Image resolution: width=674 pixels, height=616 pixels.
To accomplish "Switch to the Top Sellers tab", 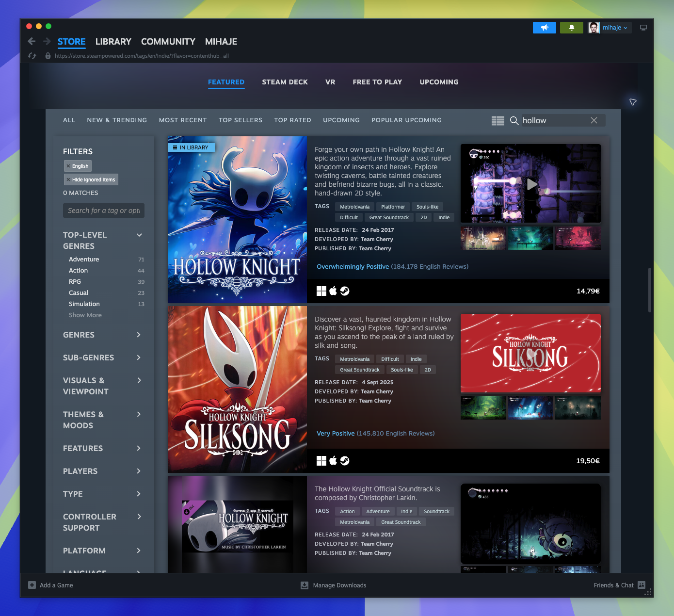I will coord(241,120).
